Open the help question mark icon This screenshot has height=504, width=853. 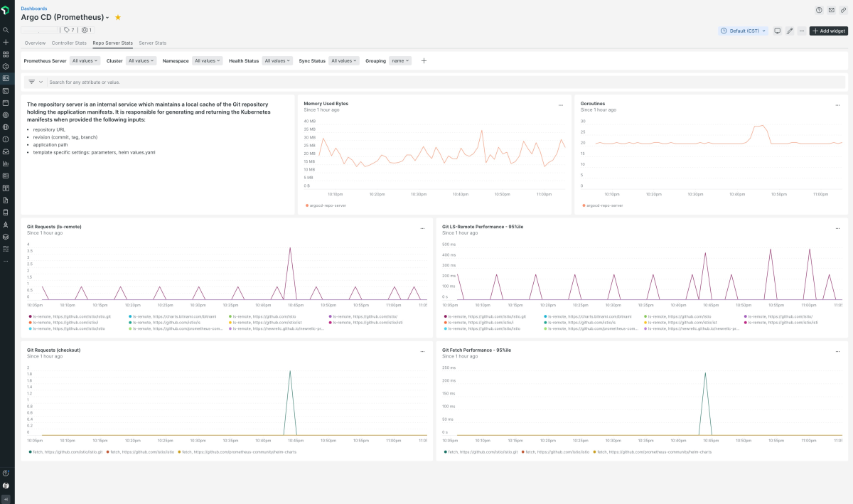(x=819, y=10)
